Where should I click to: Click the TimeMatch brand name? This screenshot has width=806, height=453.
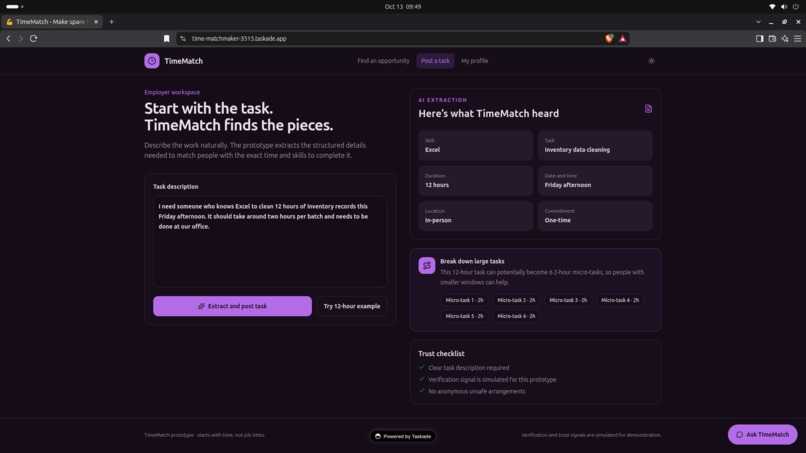184,61
